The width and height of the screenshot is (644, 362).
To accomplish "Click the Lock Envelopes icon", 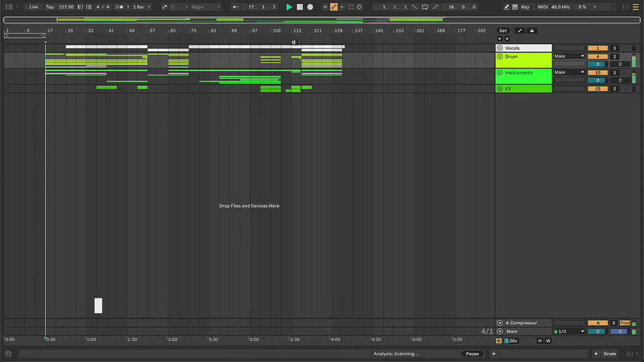I will (x=531, y=31).
